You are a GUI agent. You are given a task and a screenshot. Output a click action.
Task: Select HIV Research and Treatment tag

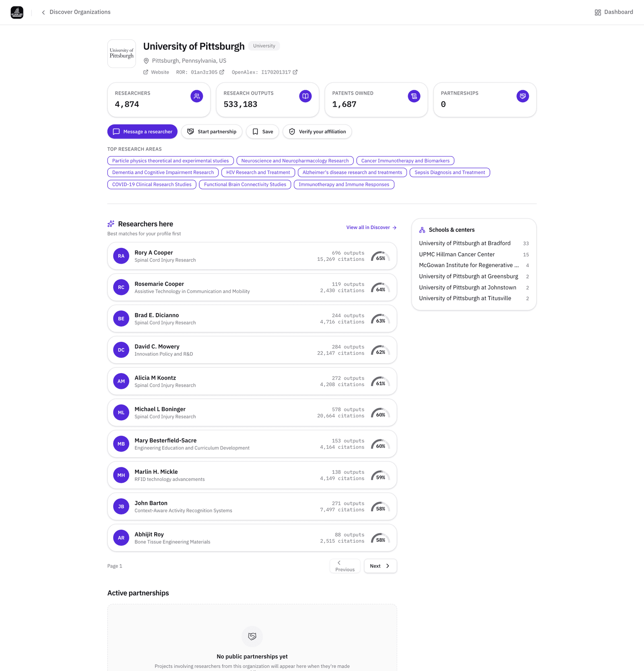coord(258,172)
